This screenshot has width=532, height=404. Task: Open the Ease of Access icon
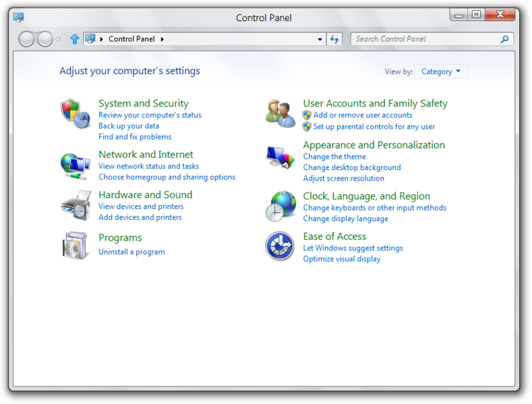(280, 246)
